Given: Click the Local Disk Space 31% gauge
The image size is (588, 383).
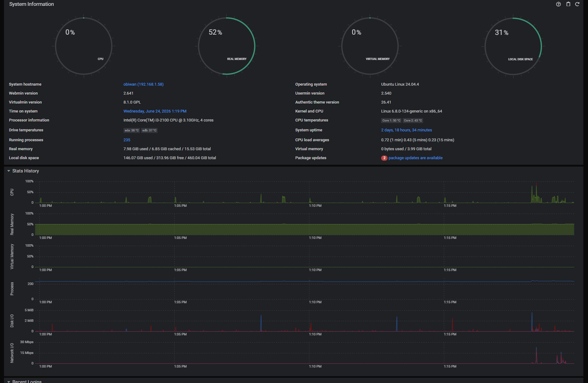Looking at the screenshot, I should (513, 46).
